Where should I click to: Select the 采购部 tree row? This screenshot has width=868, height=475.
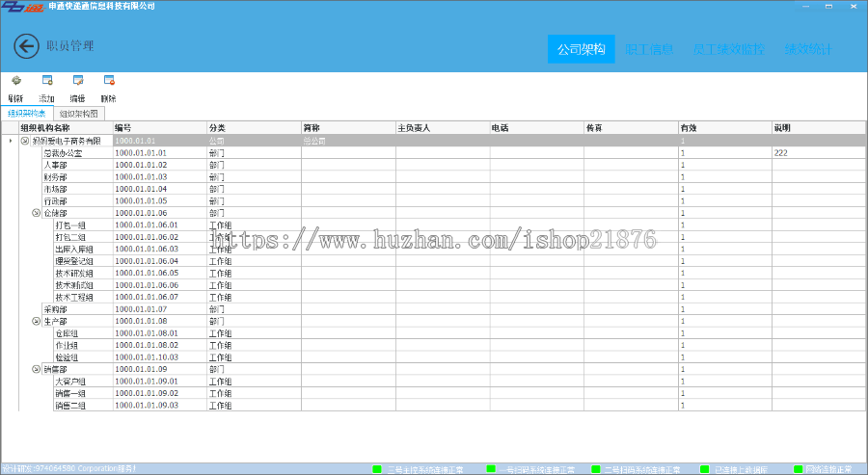(x=55, y=309)
